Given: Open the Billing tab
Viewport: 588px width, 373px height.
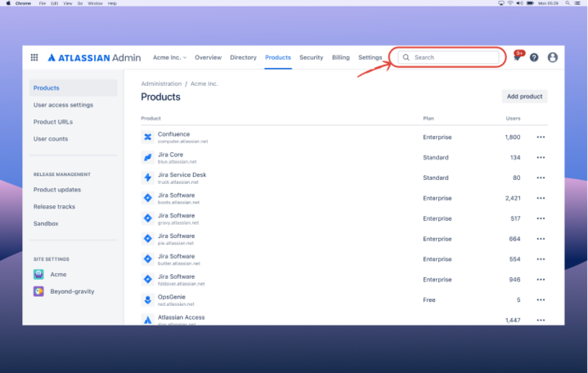Looking at the screenshot, I should [340, 57].
